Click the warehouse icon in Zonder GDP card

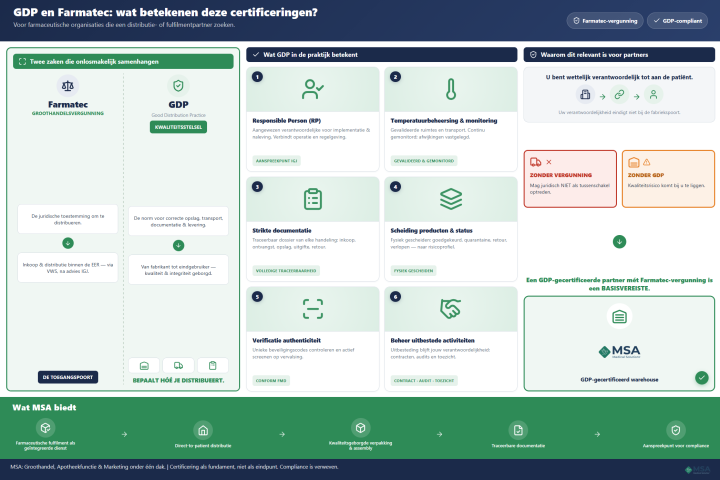pyautogui.click(x=634, y=162)
